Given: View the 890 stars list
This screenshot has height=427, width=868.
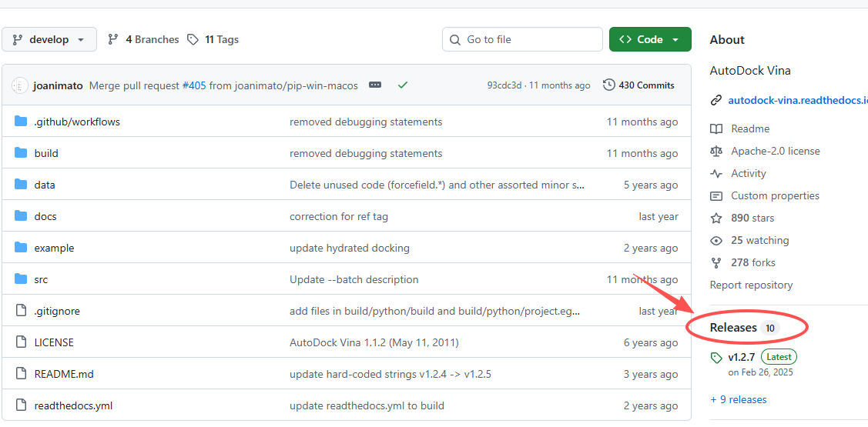Looking at the screenshot, I should pos(752,218).
